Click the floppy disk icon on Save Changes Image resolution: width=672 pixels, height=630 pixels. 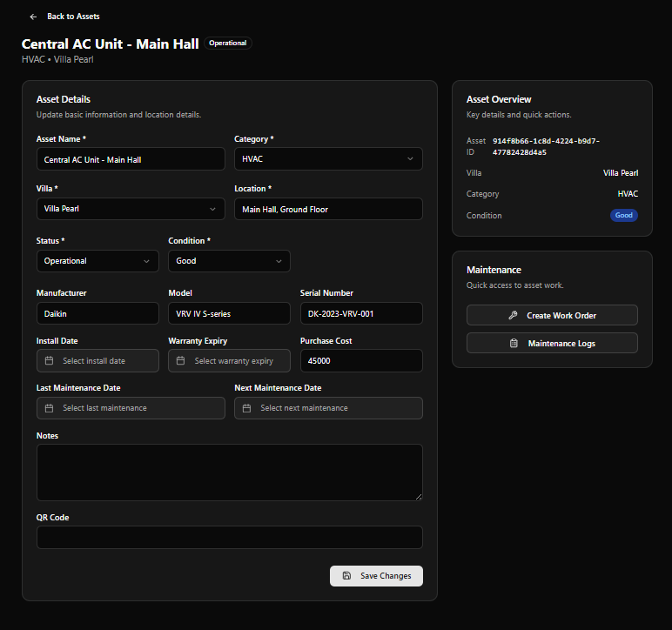click(346, 575)
